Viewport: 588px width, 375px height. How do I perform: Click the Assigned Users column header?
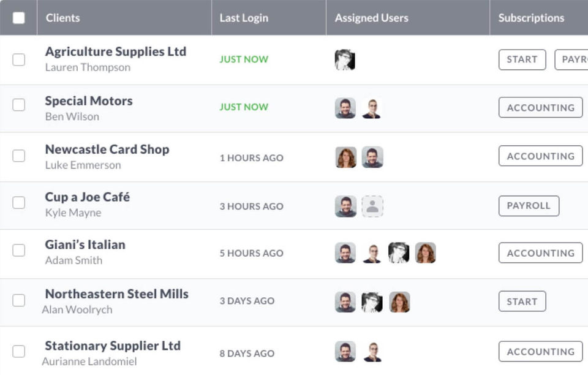[x=371, y=18]
